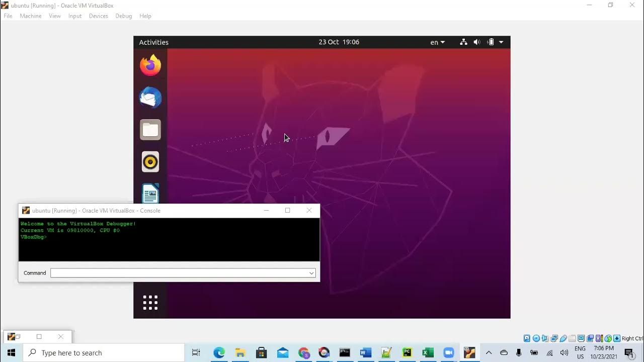This screenshot has width=644, height=362.
Task: Open the Machine menu
Action: (31, 16)
